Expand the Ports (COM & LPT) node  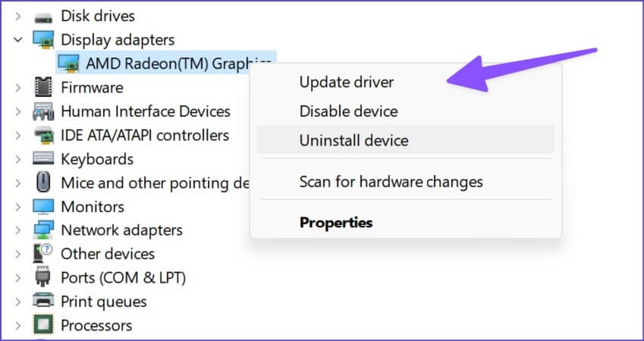(17, 277)
